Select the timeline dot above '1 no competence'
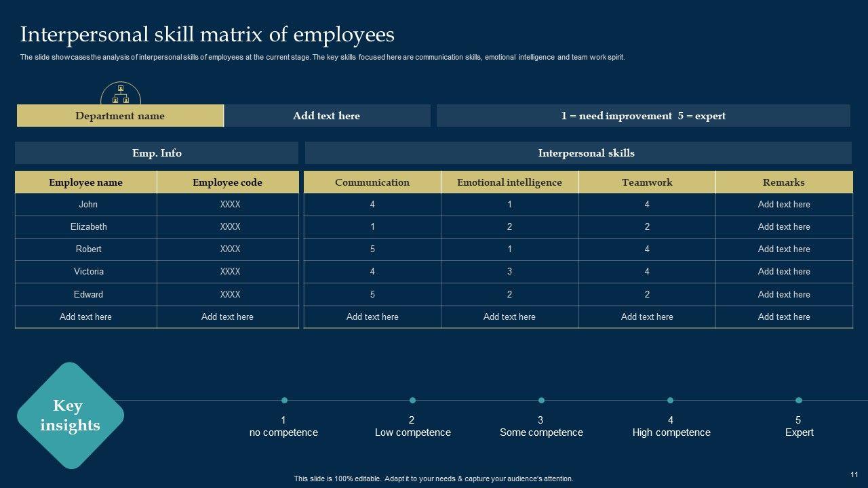868x488 pixels. pyautogui.click(x=284, y=400)
